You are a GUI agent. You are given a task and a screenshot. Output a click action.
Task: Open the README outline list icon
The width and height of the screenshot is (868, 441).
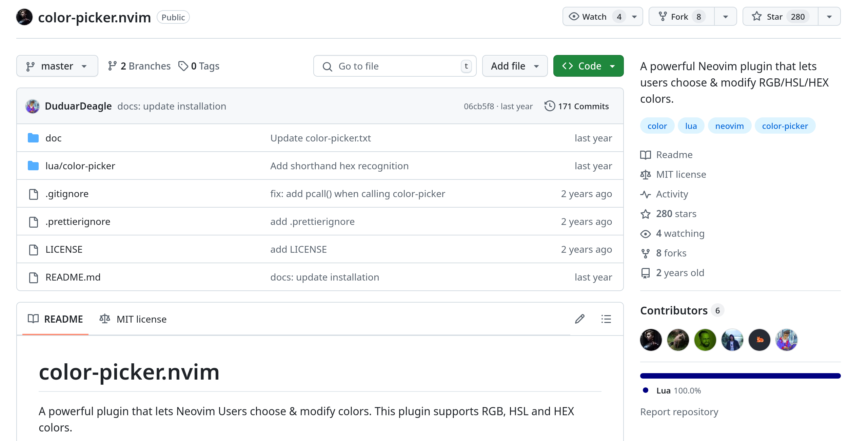[x=606, y=319]
